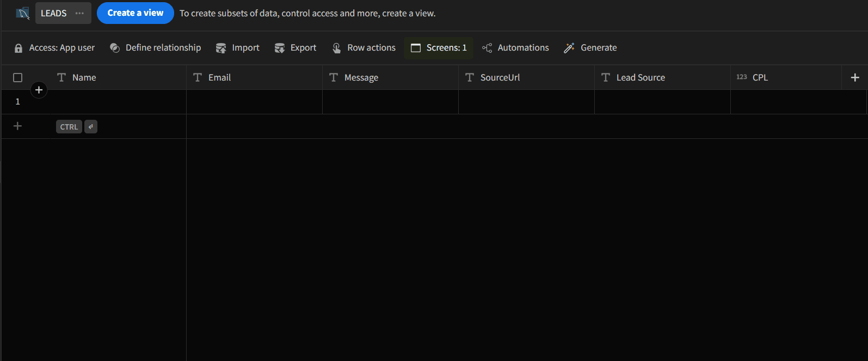Open the Lead Source column header

coord(663,77)
